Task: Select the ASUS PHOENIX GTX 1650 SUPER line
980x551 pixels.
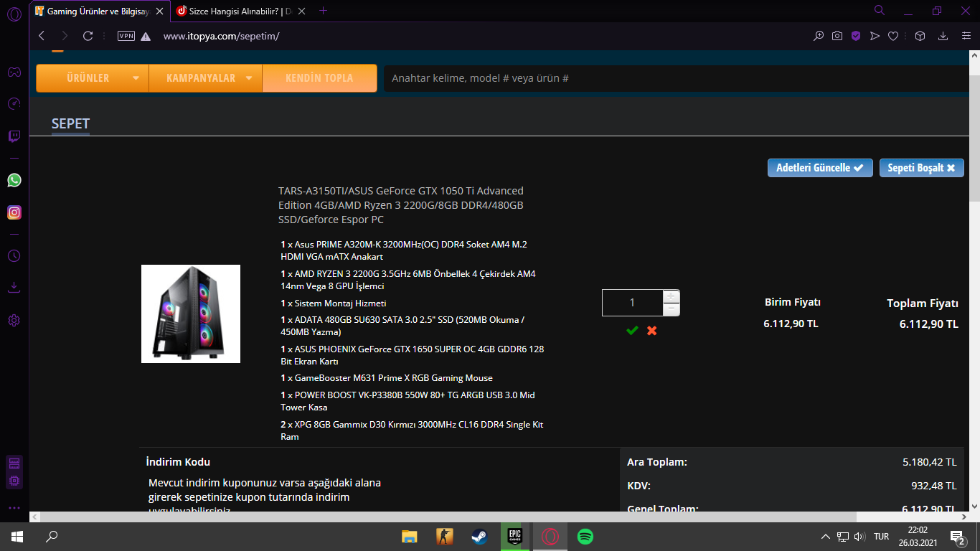Action: tap(413, 355)
